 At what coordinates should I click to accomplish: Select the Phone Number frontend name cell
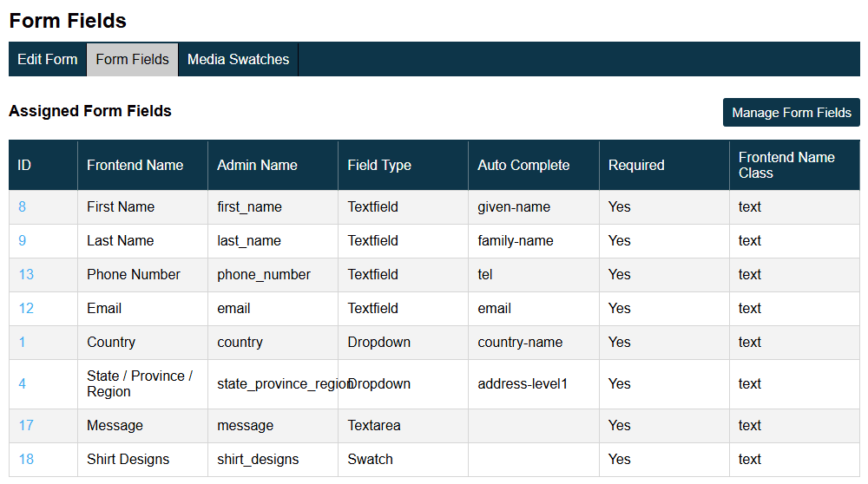tap(143, 274)
